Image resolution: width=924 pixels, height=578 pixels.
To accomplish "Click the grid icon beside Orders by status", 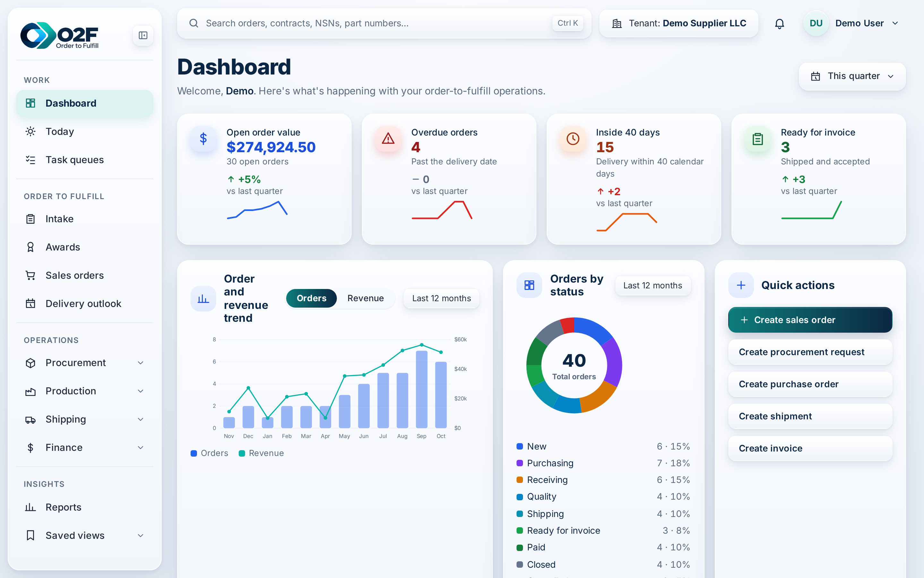I will (x=529, y=285).
